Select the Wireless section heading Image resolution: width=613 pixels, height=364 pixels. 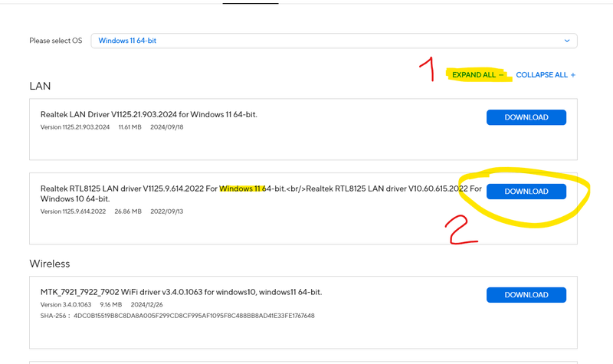pyautogui.click(x=50, y=264)
